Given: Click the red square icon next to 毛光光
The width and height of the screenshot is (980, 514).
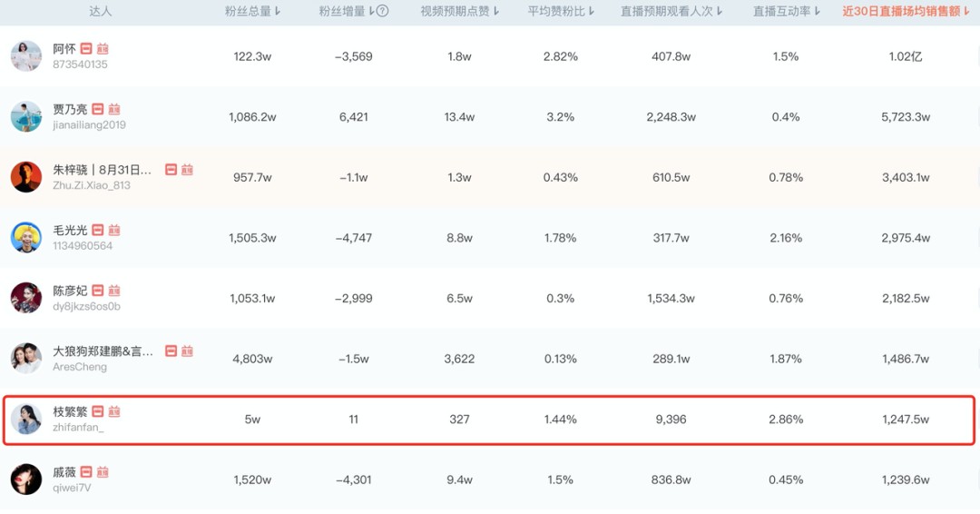Looking at the screenshot, I should click(x=97, y=230).
